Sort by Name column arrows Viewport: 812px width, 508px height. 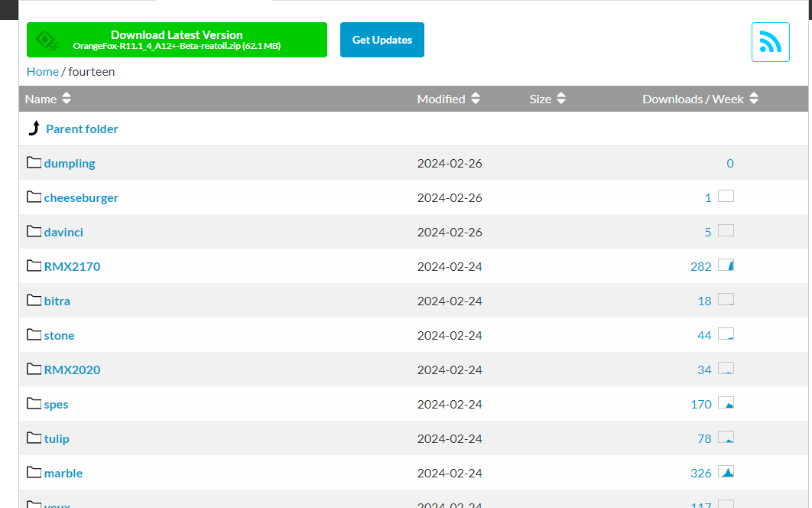[x=67, y=99]
